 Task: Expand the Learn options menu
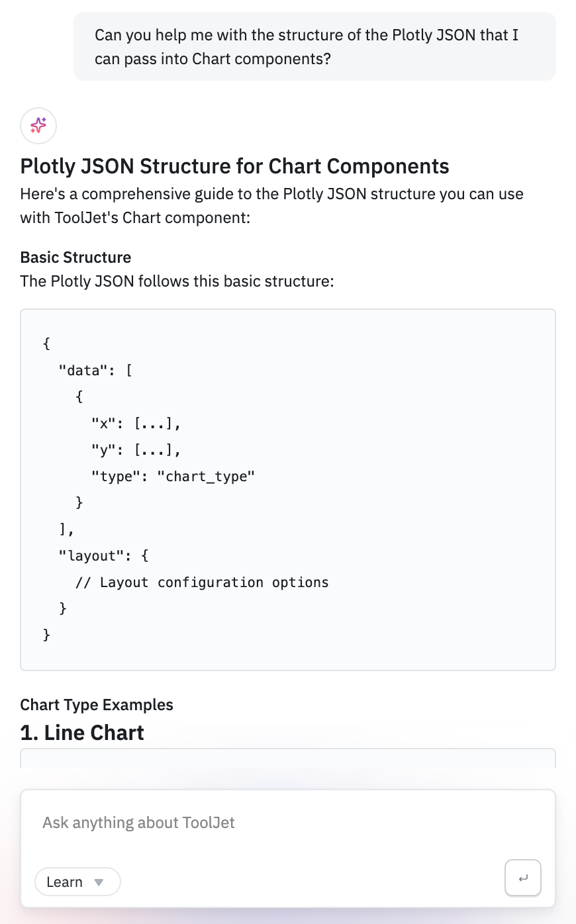tap(77, 881)
